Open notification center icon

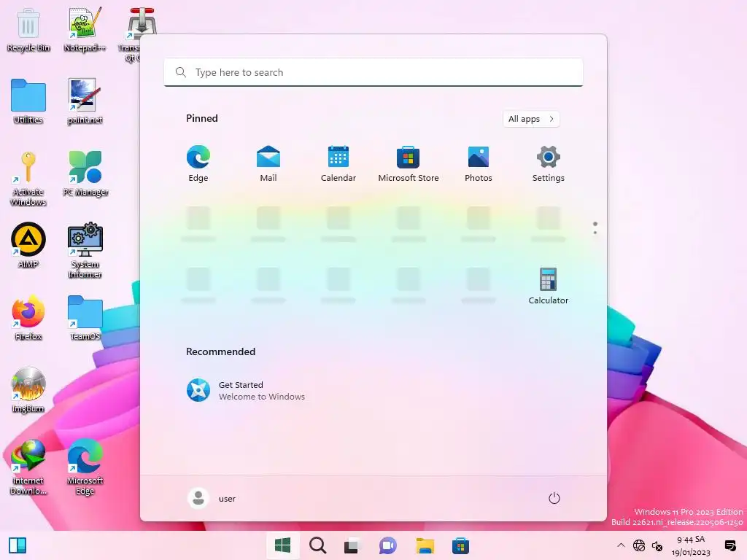729,545
